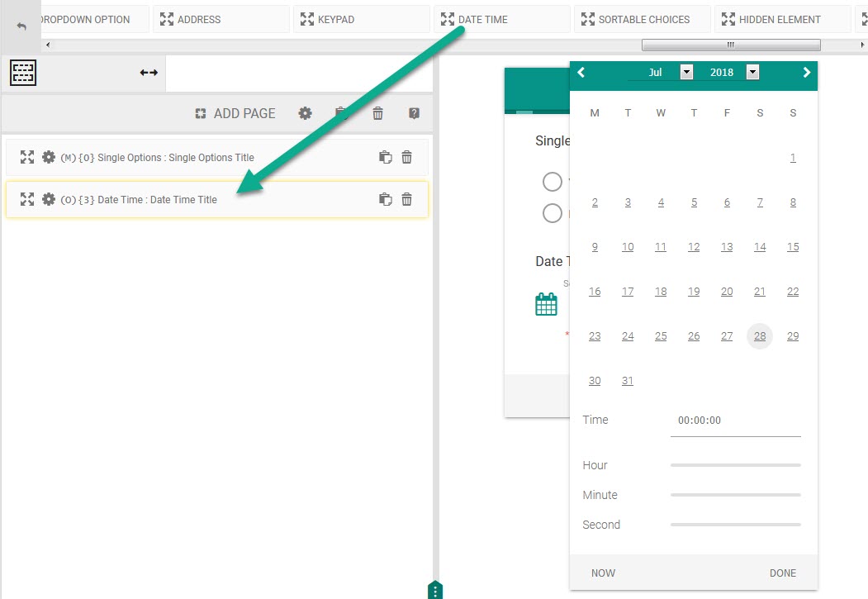Viewport: 868px width, 599px height.
Task: Open the month dropdown showing Jul
Action: pos(686,72)
